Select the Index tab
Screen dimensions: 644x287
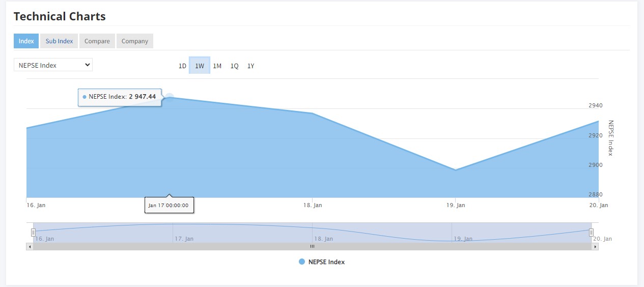point(26,41)
